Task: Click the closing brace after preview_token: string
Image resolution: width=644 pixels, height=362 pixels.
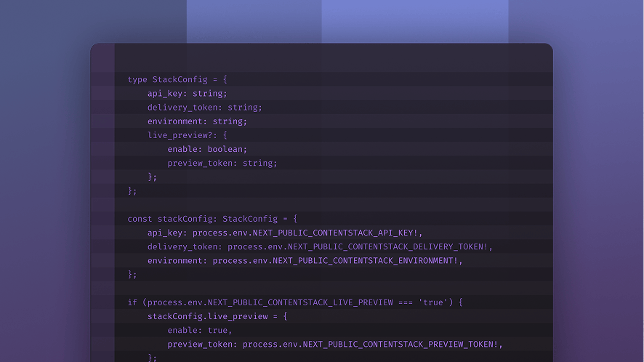Action: click(x=152, y=177)
